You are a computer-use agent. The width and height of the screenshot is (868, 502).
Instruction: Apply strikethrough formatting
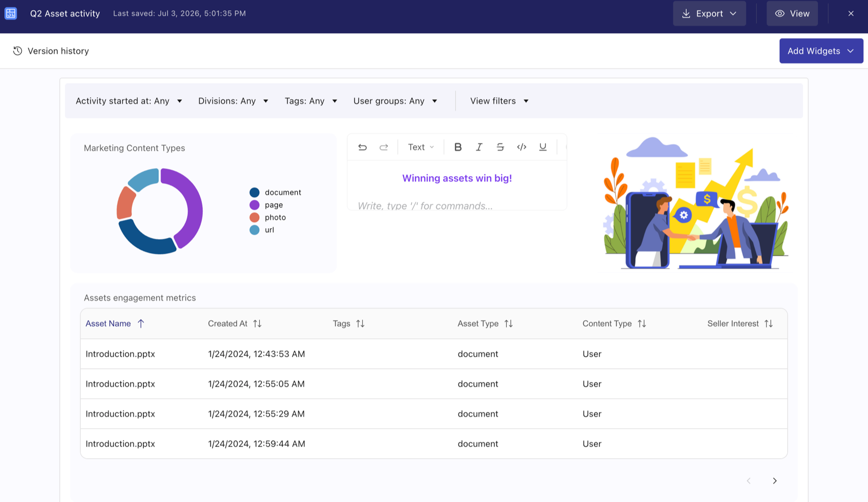[500, 147]
